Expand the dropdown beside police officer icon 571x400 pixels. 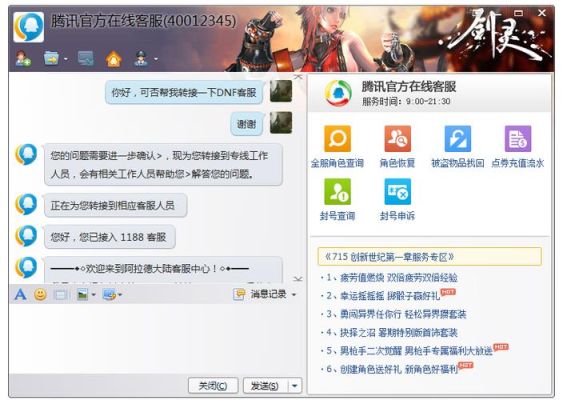(x=155, y=59)
